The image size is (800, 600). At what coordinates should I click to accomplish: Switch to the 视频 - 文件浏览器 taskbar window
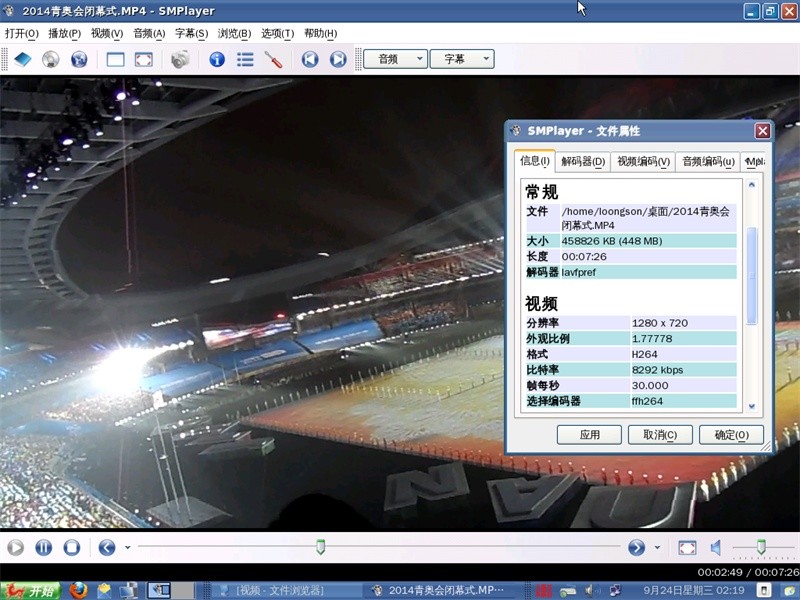tap(286, 591)
